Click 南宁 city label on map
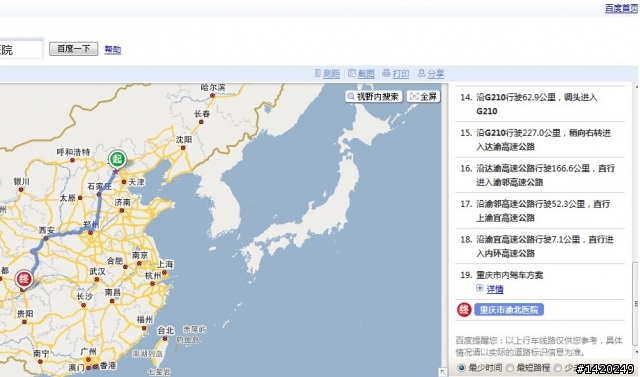The image size is (640, 377). coord(41,353)
